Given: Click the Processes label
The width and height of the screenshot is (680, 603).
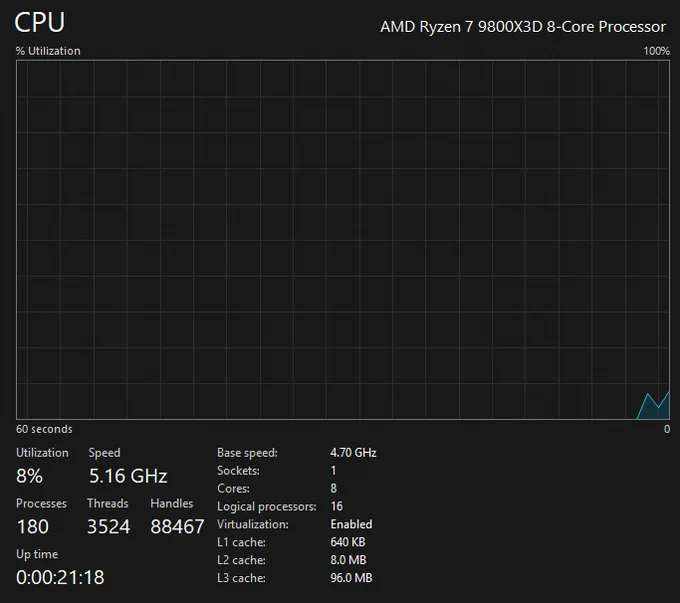Looking at the screenshot, I should click(41, 503).
